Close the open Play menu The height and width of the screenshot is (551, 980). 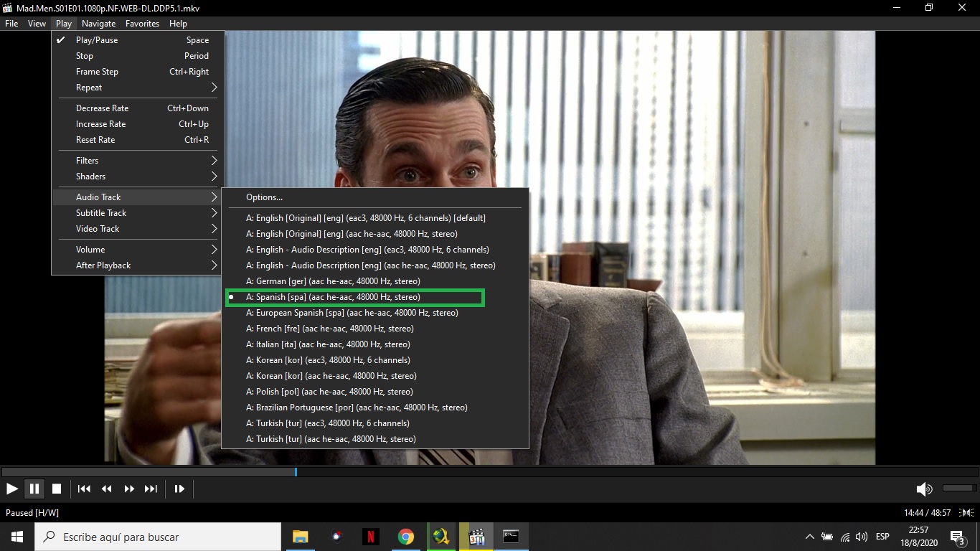[64, 24]
